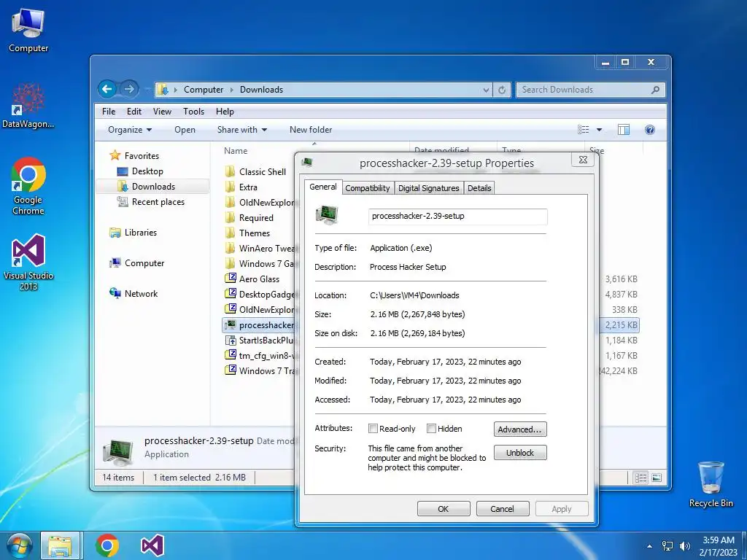Viewport: 747px width, 560px height.
Task: Open the DataWagon desktop shortcut
Action: click(x=28, y=106)
